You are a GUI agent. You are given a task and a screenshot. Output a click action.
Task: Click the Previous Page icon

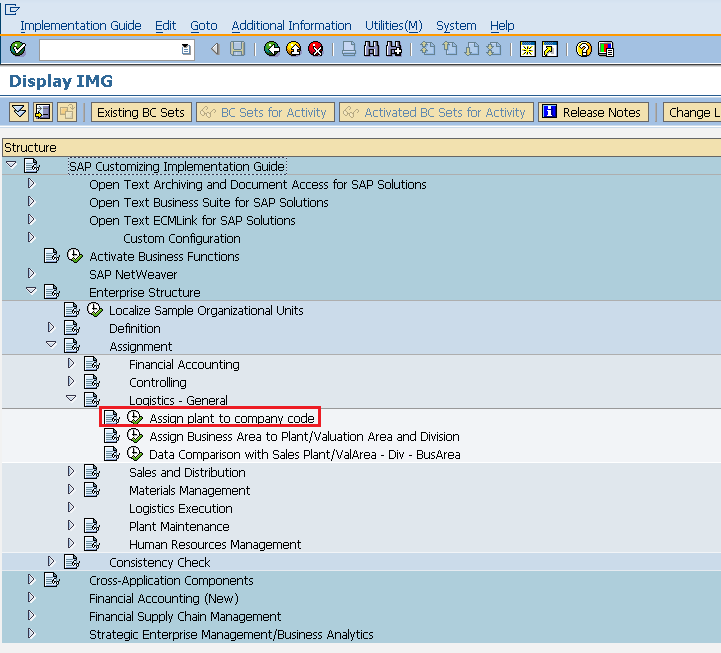[x=450, y=49]
